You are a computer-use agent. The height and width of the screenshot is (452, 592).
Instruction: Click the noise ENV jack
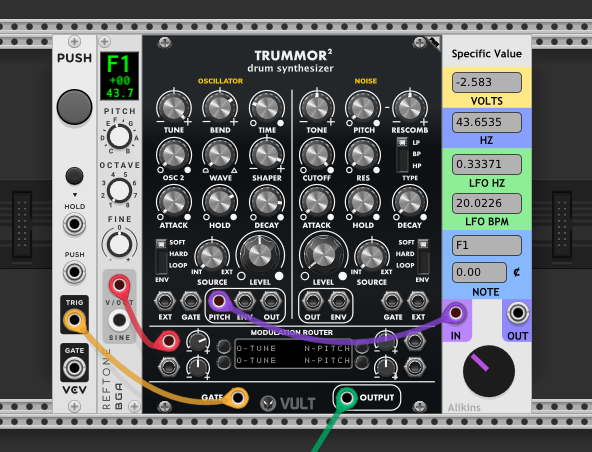(338, 301)
